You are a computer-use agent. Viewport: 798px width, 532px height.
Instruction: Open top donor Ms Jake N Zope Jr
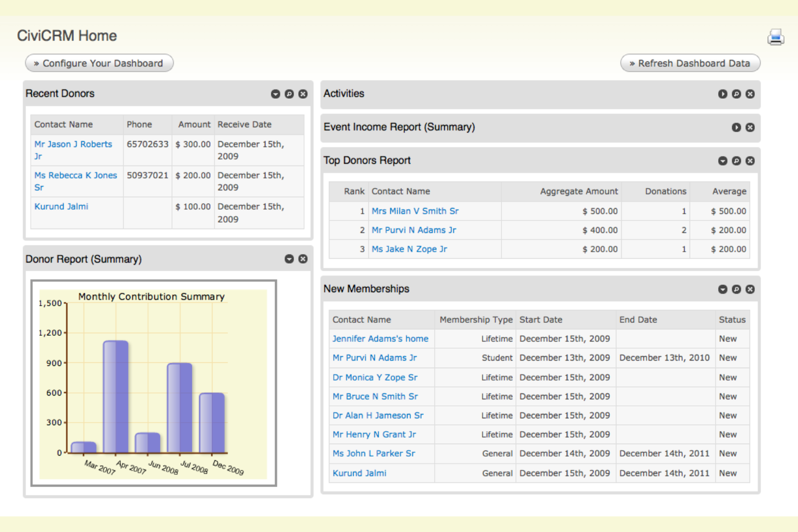pos(409,249)
